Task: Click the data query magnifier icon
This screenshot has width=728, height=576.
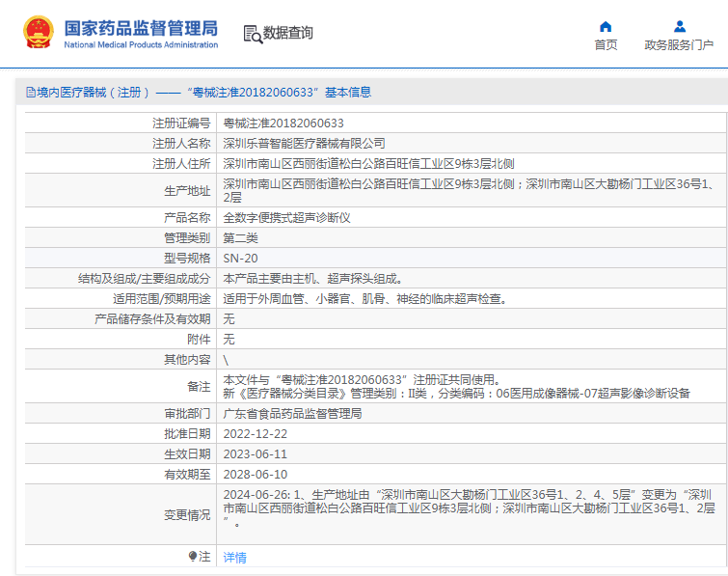Action: pyautogui.click(x=253, y=34)
